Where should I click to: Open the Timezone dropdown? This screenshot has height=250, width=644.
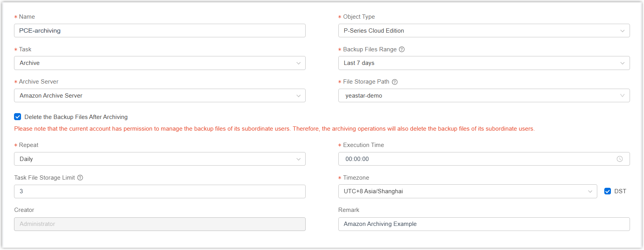pos(467,191)
